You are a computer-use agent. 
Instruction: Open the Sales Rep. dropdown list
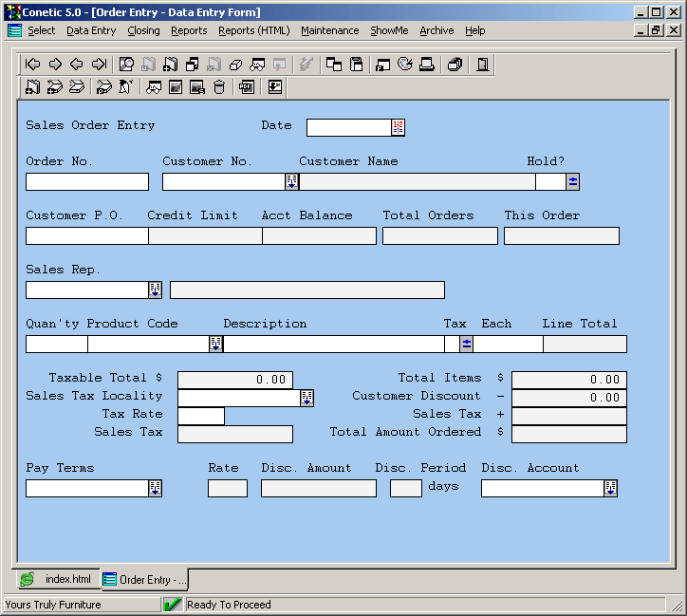coord(156,289)
